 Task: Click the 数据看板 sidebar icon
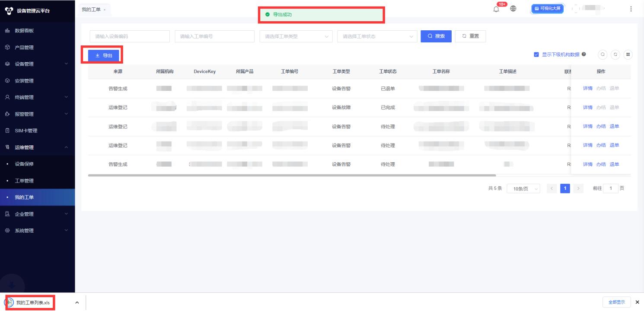coord(7,31)
